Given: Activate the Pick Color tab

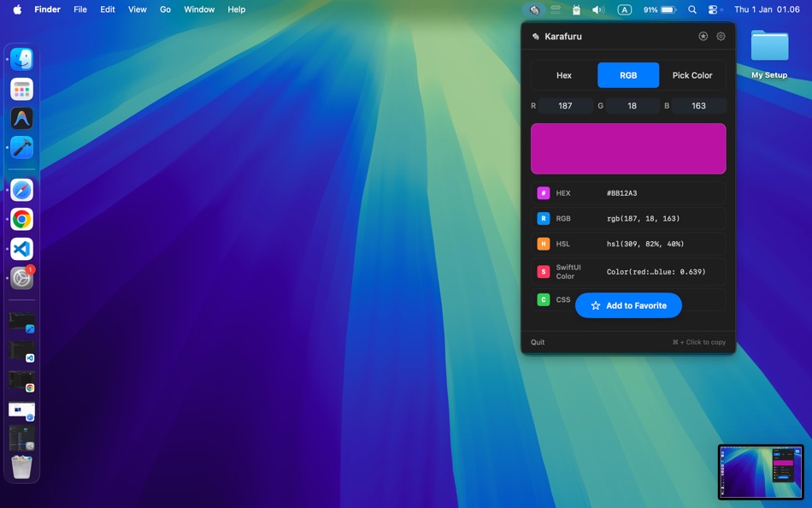Looking at the screenshot, I should tap(692, 75).
